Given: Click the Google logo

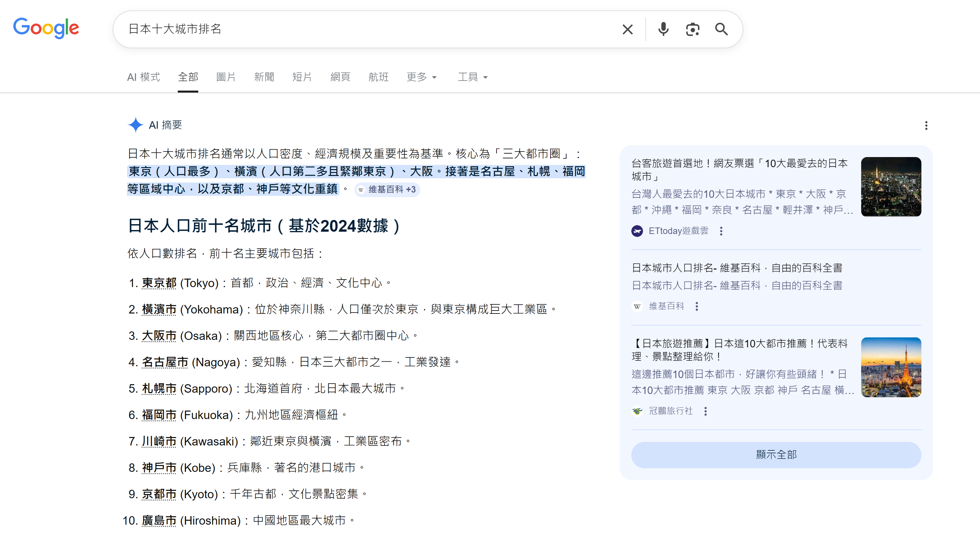Looking at the screenshot, I should click(46, 29).
